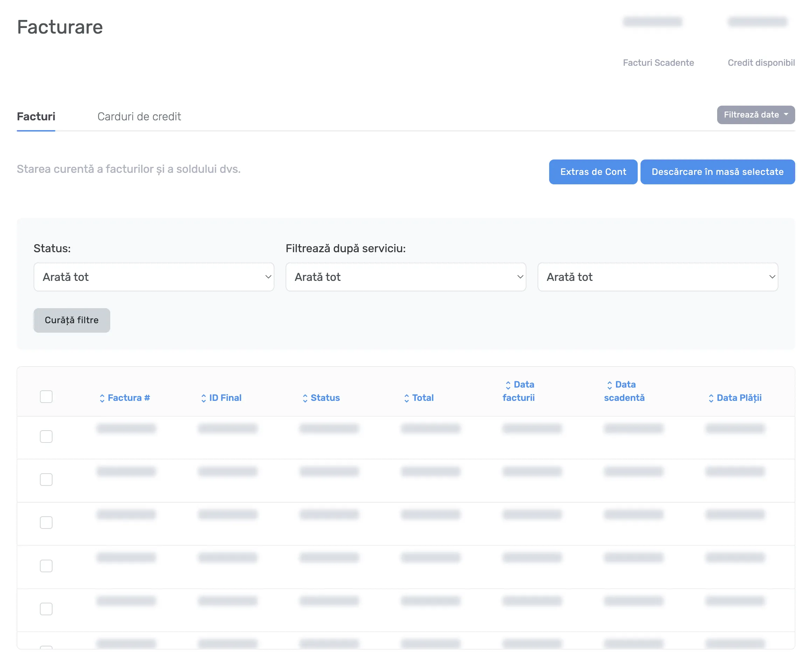Open the Filtrează după serviciu dropdown
This screenshot has height=666, width=812.
coord(406,277)
